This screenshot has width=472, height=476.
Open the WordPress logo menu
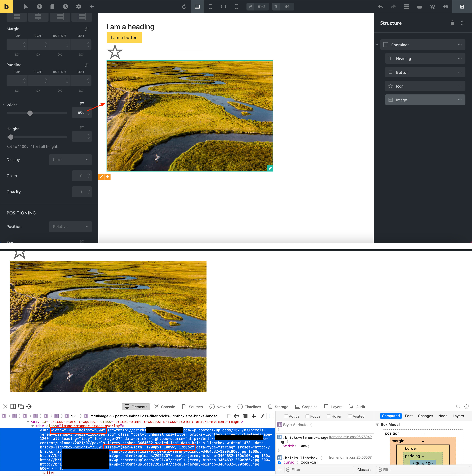pos(433,7)
